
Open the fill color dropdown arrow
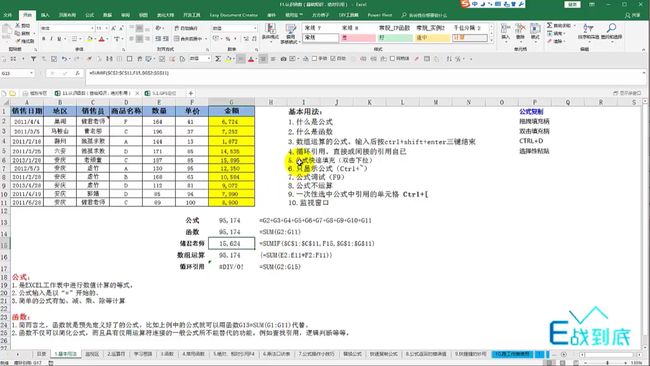tap(95, 39)
